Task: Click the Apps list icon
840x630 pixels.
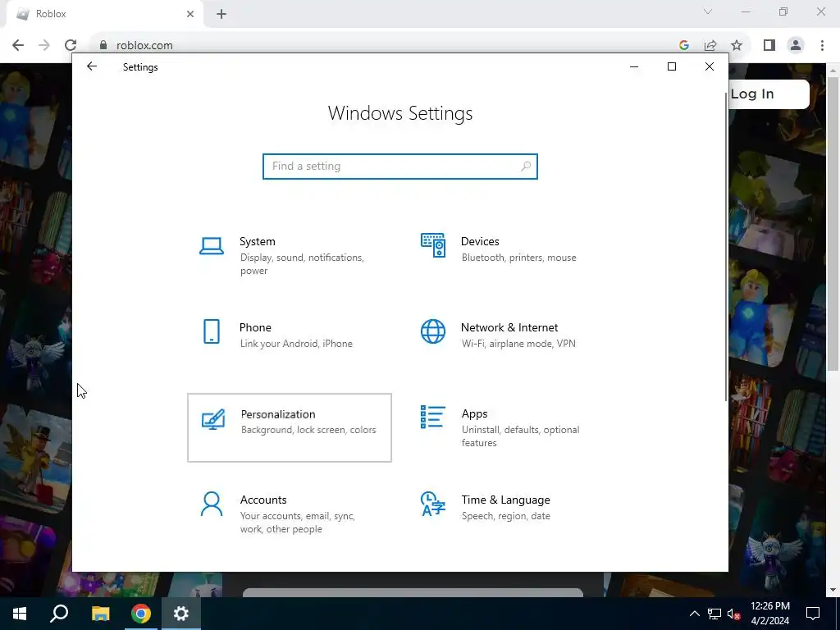Action: (433, 417)
